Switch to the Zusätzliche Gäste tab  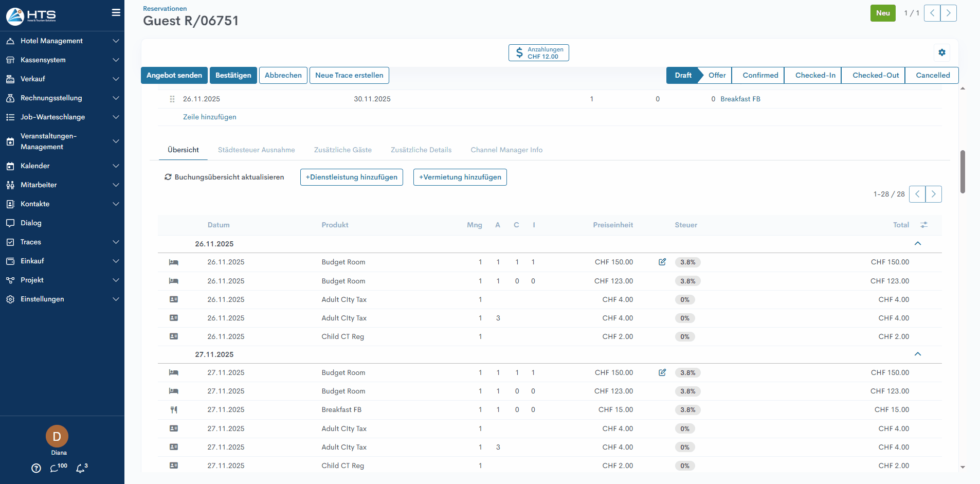point(342,150)
